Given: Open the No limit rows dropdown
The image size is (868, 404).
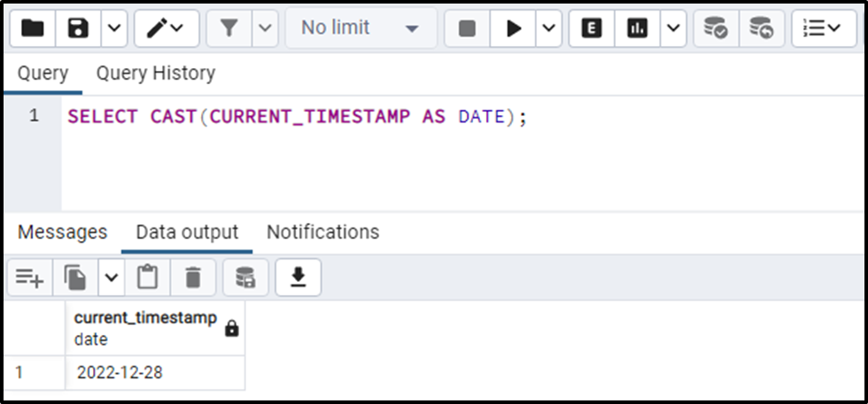Looking at the screenshot, I should pyautogui.click(x=361, y=28).
